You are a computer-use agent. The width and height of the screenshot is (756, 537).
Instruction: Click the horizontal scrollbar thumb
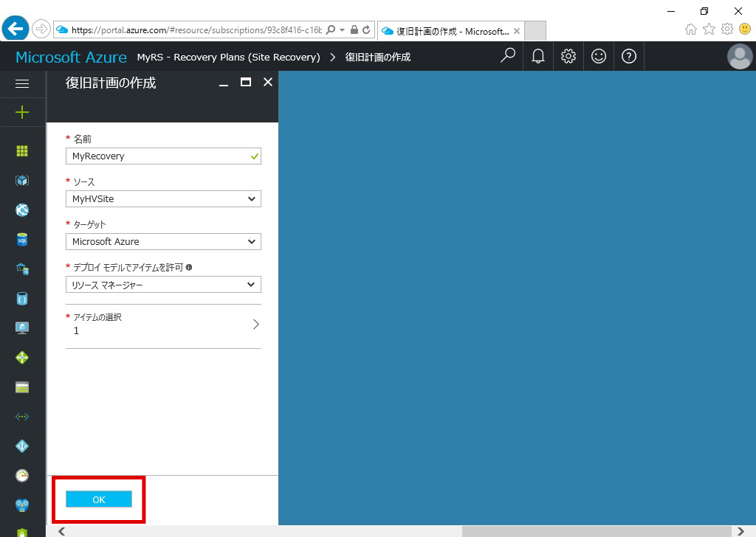tap(597, 531)
